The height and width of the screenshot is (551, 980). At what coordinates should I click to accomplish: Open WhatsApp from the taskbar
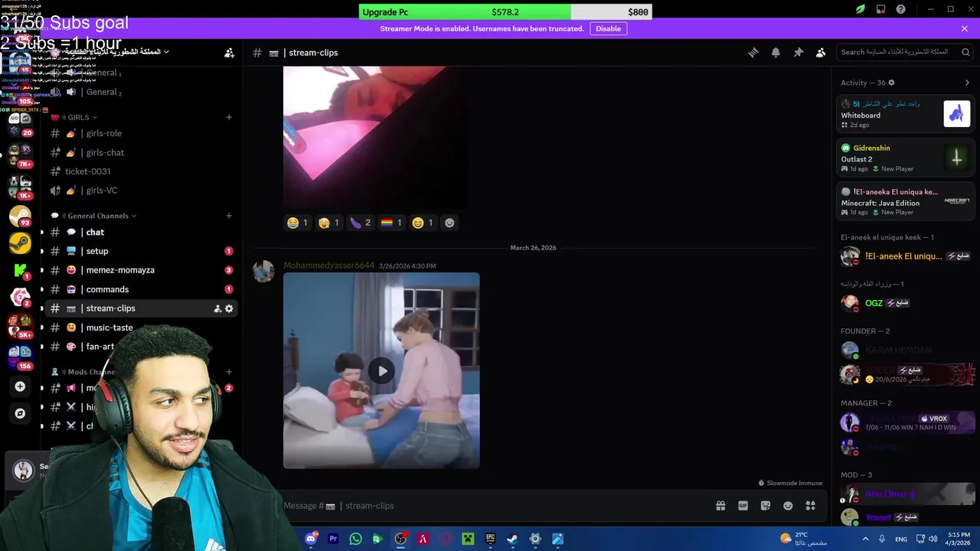(x=355, y=539)
